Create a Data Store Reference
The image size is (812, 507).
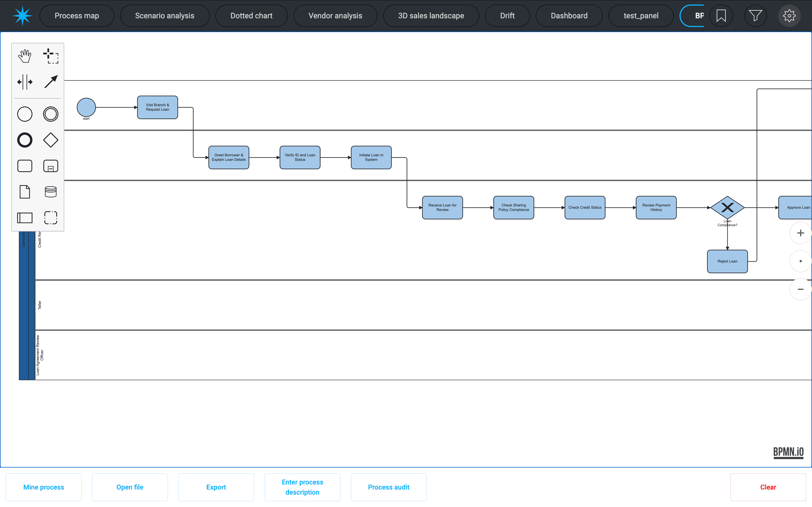pyautogui.click(x=51, y=192)
